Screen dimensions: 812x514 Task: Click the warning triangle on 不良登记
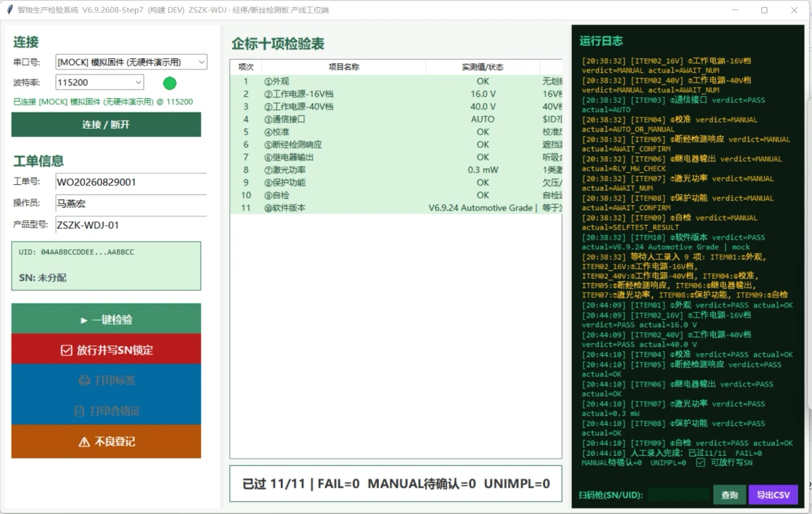84,442
